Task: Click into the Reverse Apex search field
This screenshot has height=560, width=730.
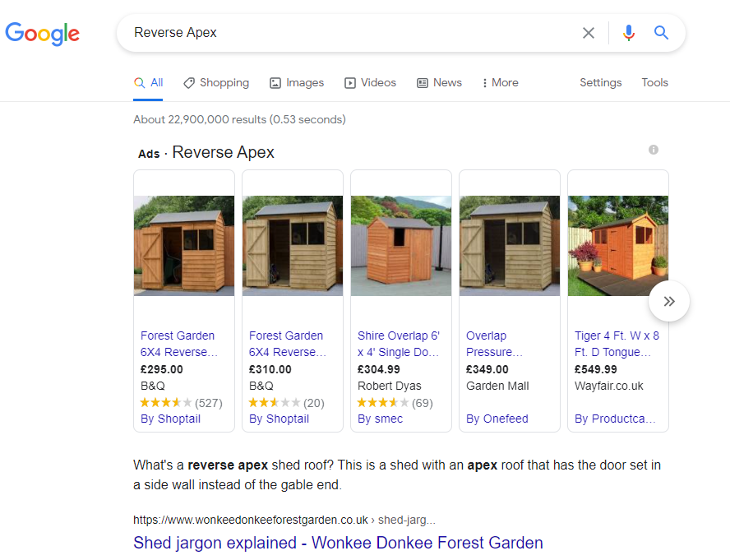Action: [x=345, y=33]
